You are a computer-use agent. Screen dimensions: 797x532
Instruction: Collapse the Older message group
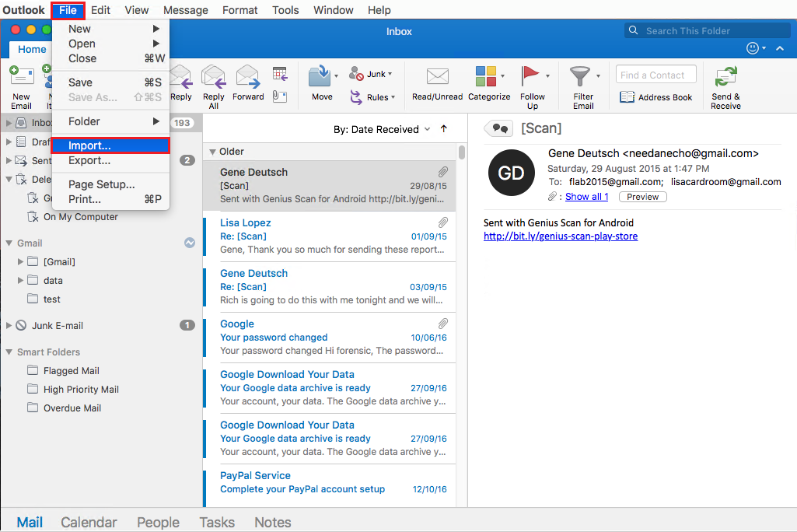tap(212, 152)
